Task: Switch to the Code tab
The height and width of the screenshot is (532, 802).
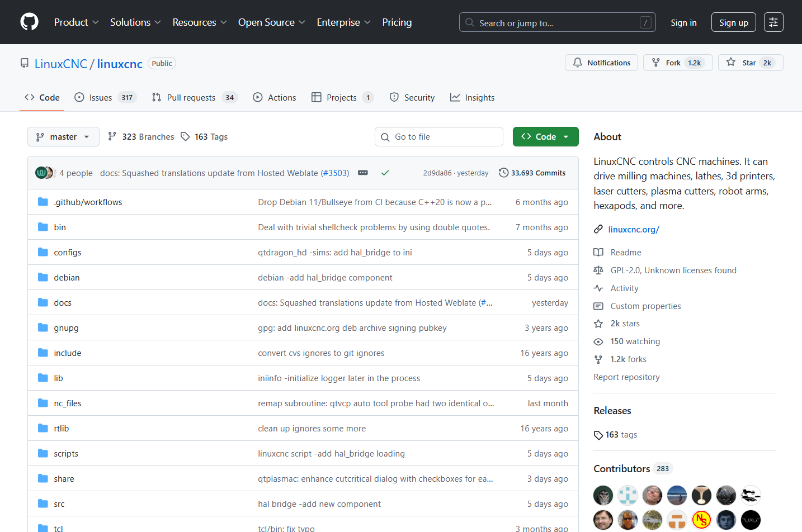Action: [x=42, y=97]
